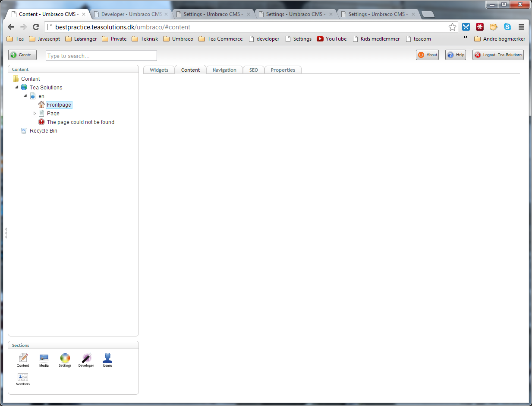Click the Type to search field
Screen dimensions: 532x406
pos(101,56)
